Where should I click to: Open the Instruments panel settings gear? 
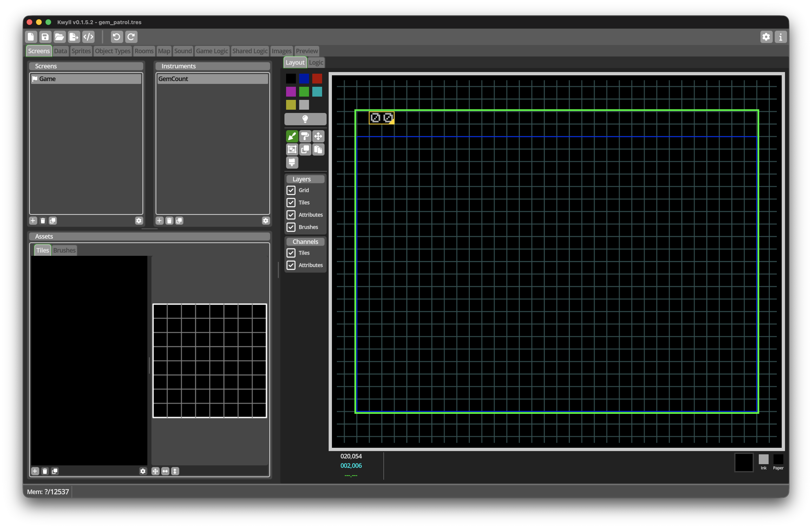(x=266, y=221)
